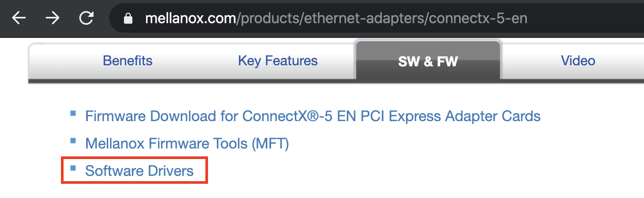The image size is (644, 198).
Task: Click the dark underline bar beneath the tabs
Action: [336, 81]
